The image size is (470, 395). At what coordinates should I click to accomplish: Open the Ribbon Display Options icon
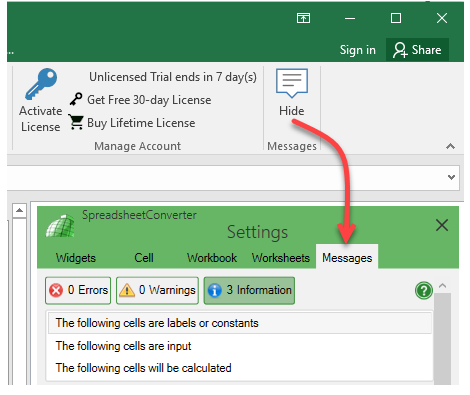coord(303,18)
